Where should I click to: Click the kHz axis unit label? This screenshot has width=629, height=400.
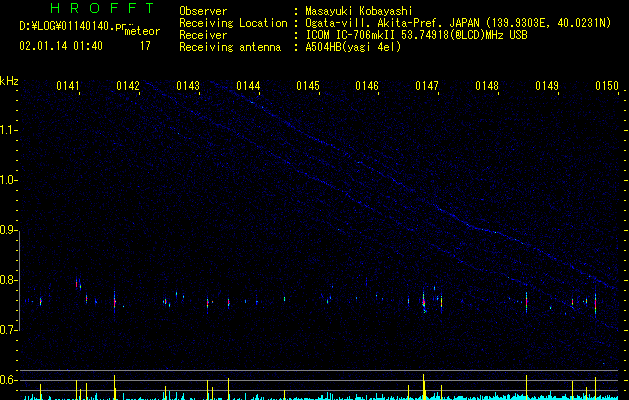point(9,81)
